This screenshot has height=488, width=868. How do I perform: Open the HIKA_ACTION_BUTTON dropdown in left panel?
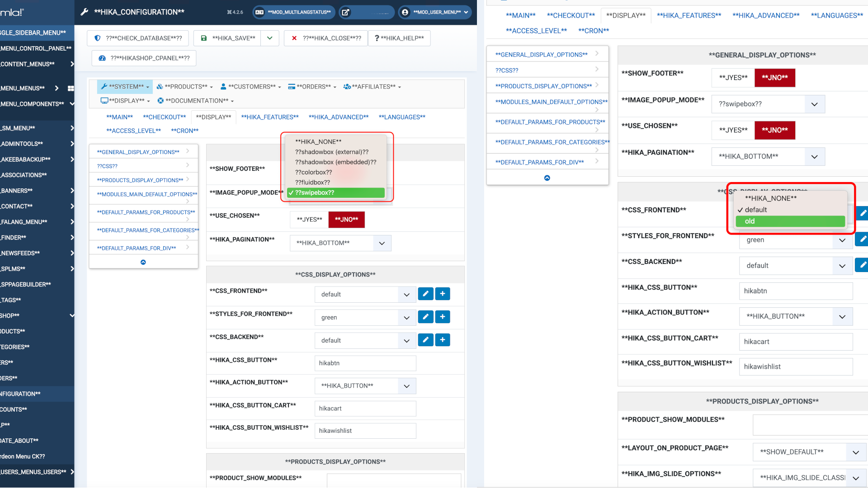click(365, 386)
